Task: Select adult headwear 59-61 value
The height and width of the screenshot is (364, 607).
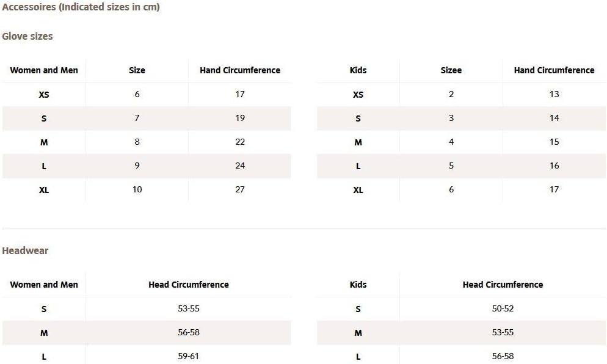Action: click(x=189, y=356)
